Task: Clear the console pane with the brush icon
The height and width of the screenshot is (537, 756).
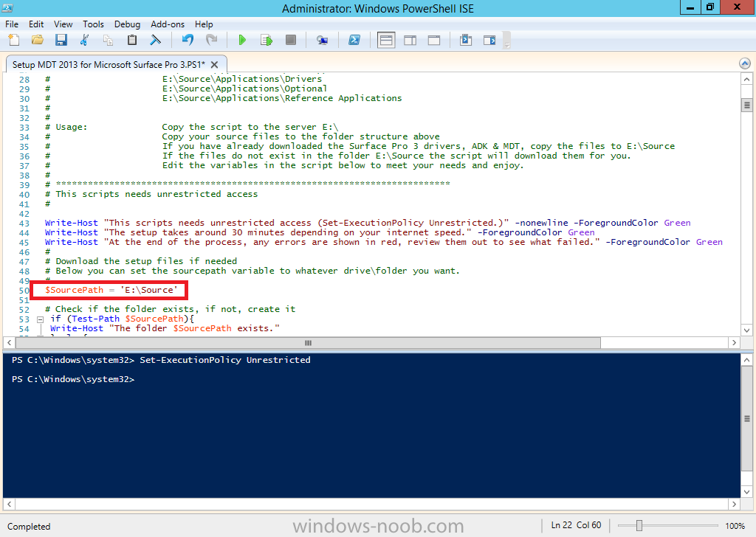Action: click(155, 40)
